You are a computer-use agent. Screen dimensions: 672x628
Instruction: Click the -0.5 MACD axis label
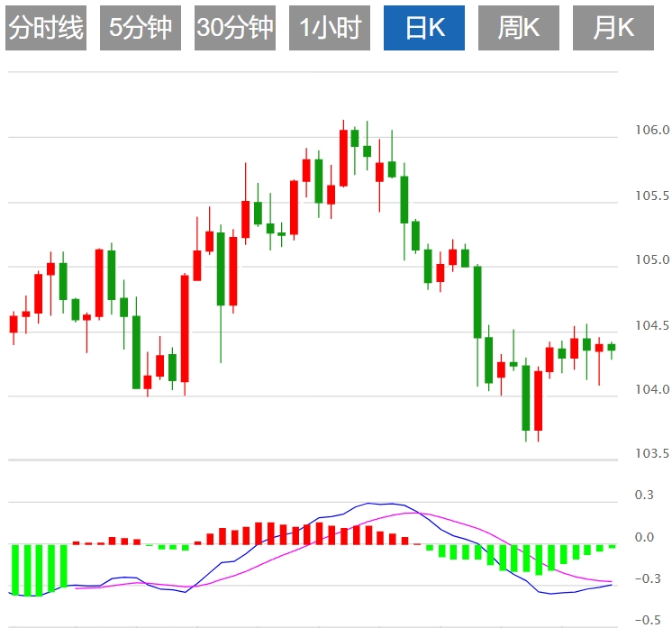(647, 620)
